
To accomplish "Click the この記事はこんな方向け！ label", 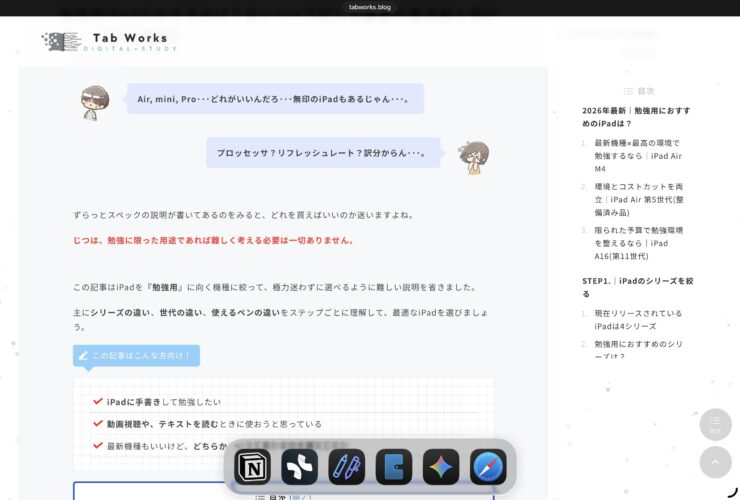I will click(x=137, y=355).
